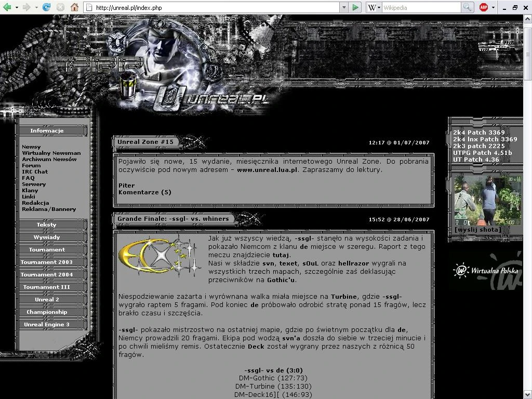
Task: Click the DM-Turbine (135:130) score line
Action: click(273, 387)
